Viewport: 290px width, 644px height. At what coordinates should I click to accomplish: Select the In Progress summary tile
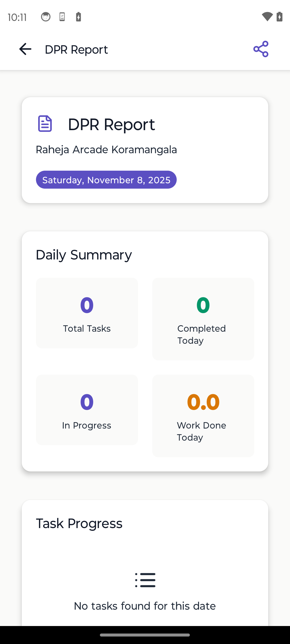point(87,410)
